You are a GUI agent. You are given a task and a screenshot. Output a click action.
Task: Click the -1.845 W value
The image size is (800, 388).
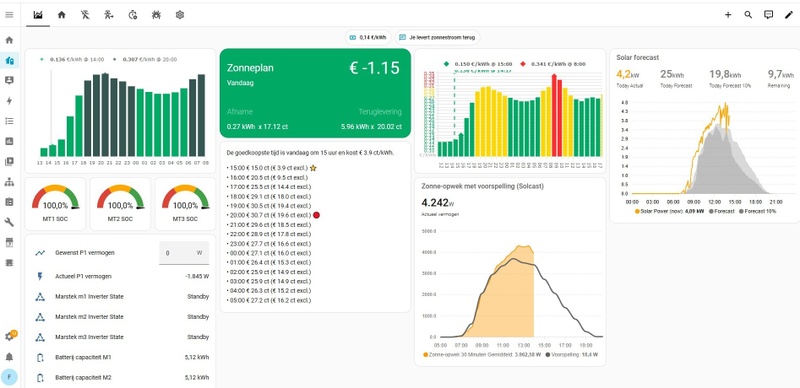coord(197,276)
